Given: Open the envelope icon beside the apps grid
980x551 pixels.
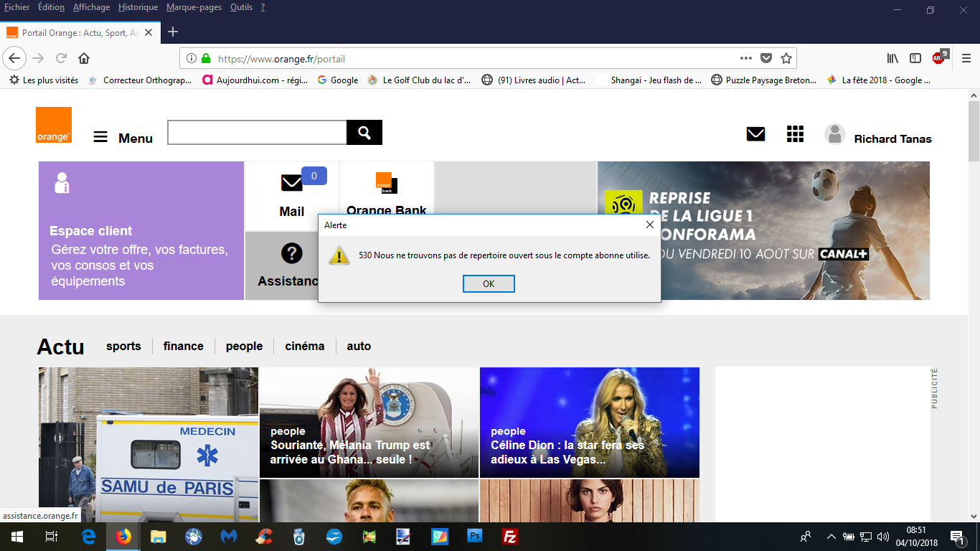Looking at the screenshot, I should (x=755, y=133).
